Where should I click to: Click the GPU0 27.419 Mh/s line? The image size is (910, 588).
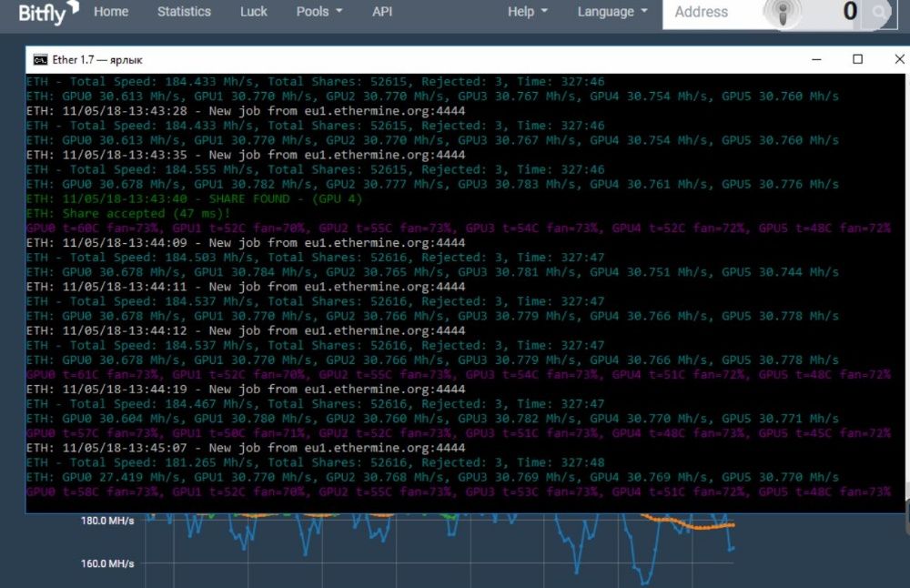(432, 477)
